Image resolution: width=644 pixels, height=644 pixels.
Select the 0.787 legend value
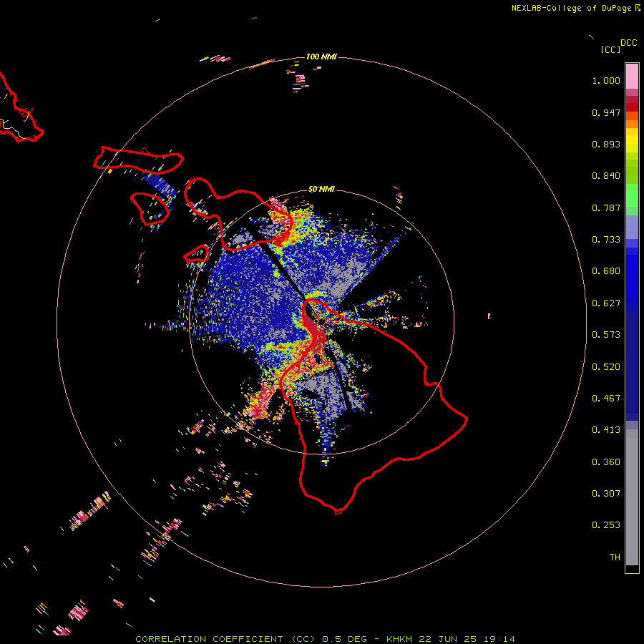coord(606,208)
